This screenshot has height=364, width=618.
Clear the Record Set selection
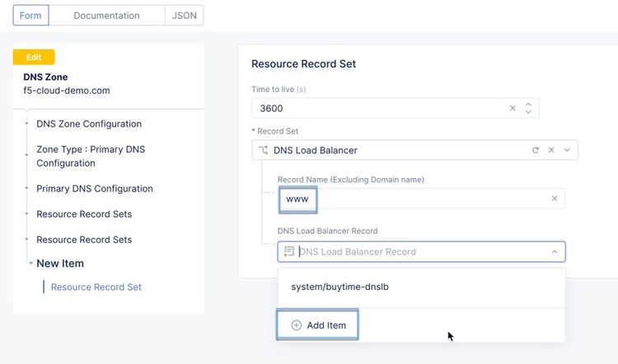click(551, 150)
